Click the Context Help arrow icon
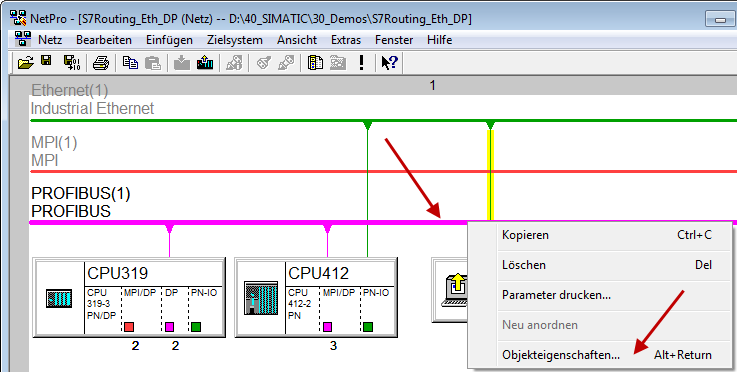This screenshot has width=737, height=372. click(389, 63)
